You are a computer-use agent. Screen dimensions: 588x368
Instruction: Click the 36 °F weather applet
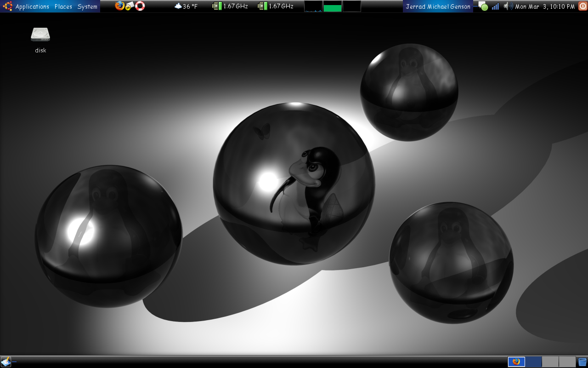point(186,6)
